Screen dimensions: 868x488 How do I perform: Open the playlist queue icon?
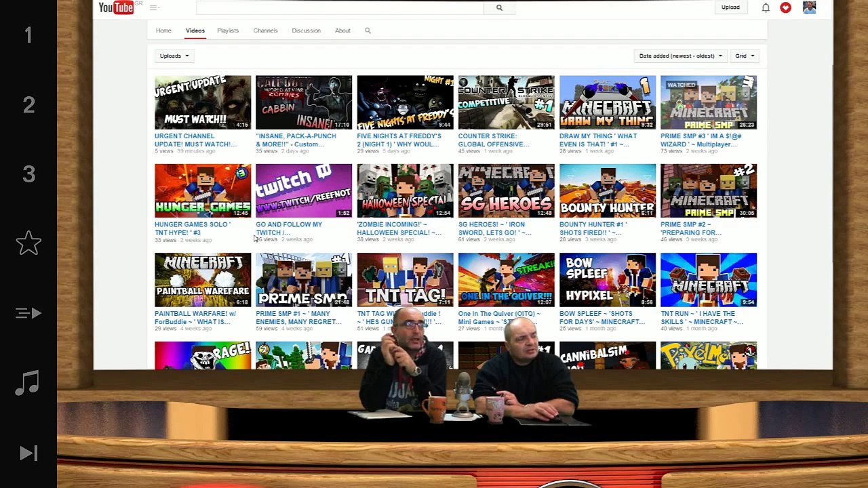tap(28, 313)
